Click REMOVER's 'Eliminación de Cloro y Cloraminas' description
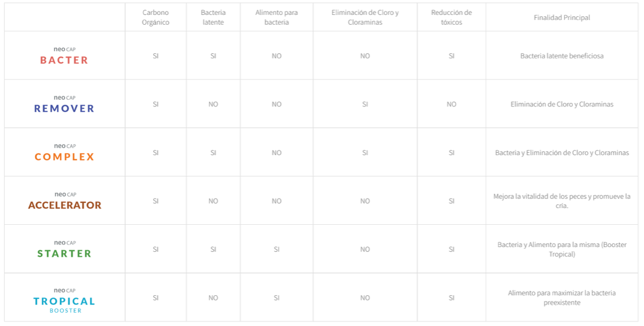Viewport: 644px width, 326px height. click(562, 104)
